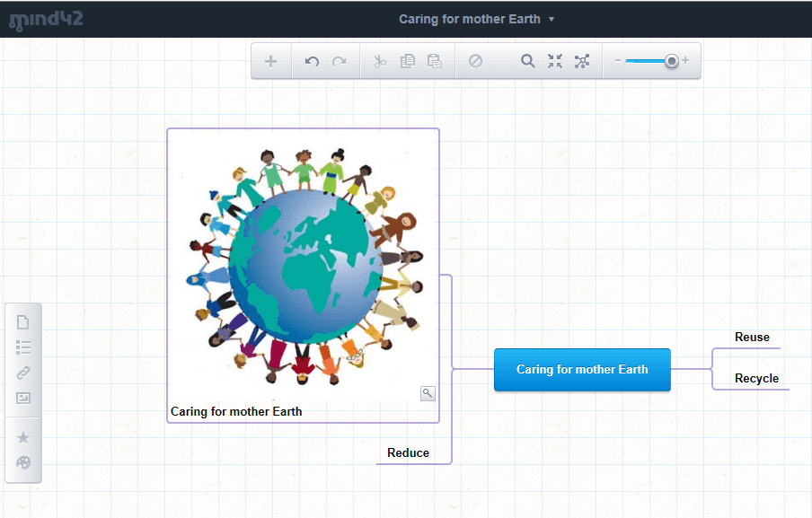This screenshot has width=812, height=518.
Task: Attach a link using chain icon
Action: [x=23, y=373]
